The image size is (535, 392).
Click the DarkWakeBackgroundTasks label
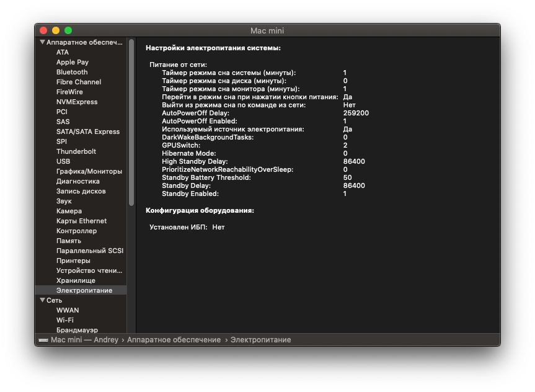(x=208, y=137)
